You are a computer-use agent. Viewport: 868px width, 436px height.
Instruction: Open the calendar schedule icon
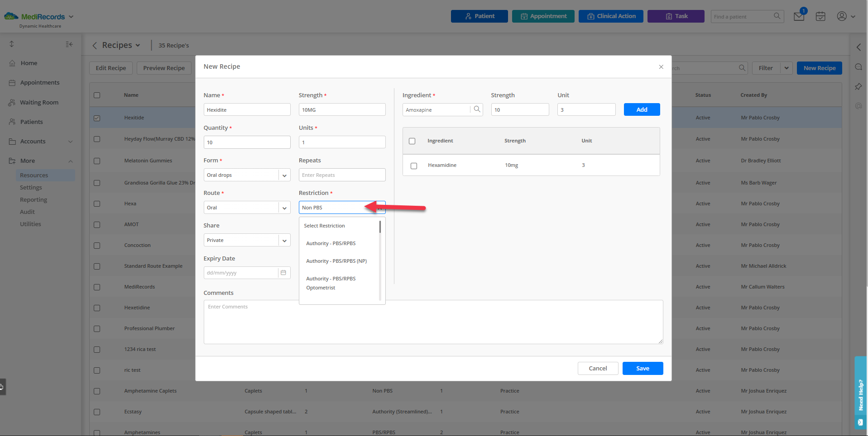click(820, 16)
